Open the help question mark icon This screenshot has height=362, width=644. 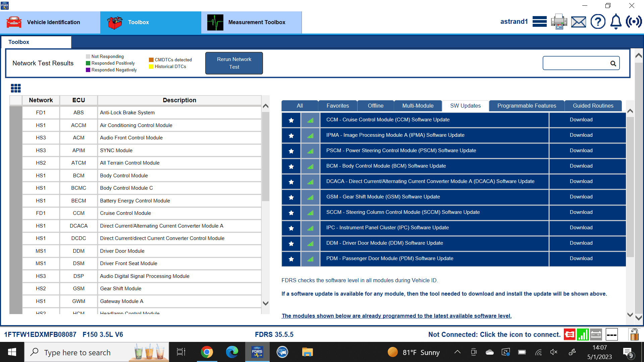tap(598, 22)
